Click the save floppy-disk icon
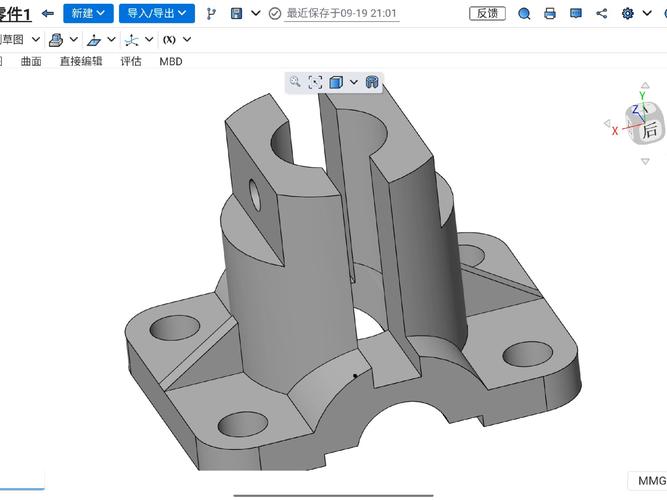Image resolution: width=667 pixels, height=500 pixels. click(x=237, y=14)
